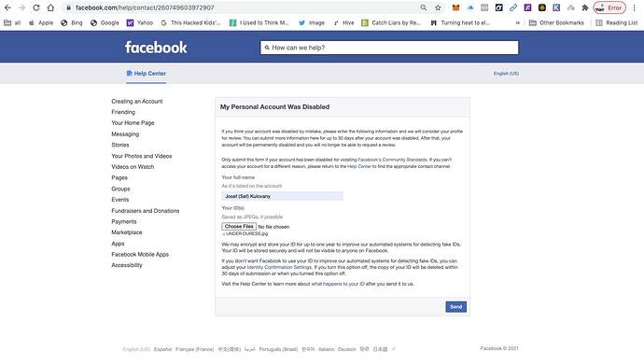Open 'Videos on Watch' topic
Viewport: 644px width, 364px height.
(x=133, y=167)
